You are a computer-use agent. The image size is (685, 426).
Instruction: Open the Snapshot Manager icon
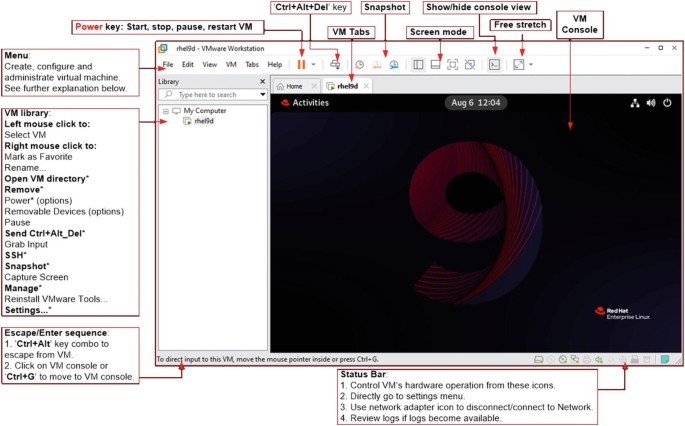click(394, 64)
